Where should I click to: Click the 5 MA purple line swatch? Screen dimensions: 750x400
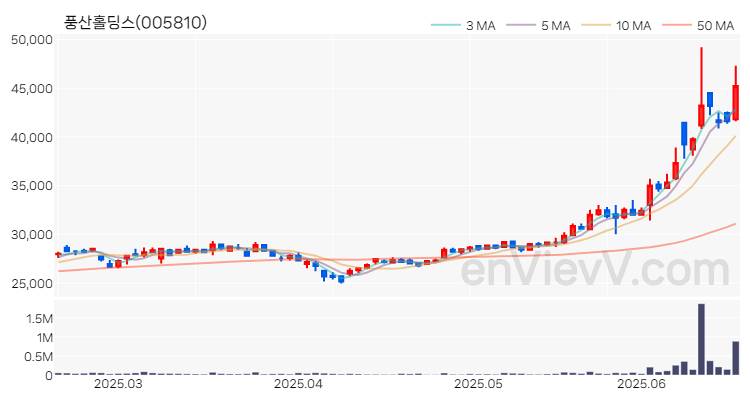[521, 25]
